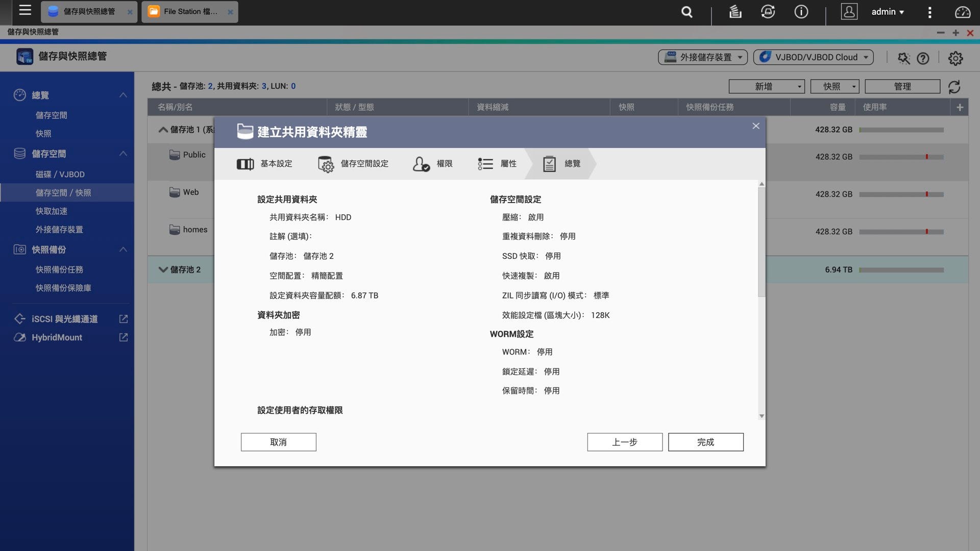This screenshot has height=551, width=980.
Task: Open 快照 under 總覽 in sidebar
Action: coord(43,134)
